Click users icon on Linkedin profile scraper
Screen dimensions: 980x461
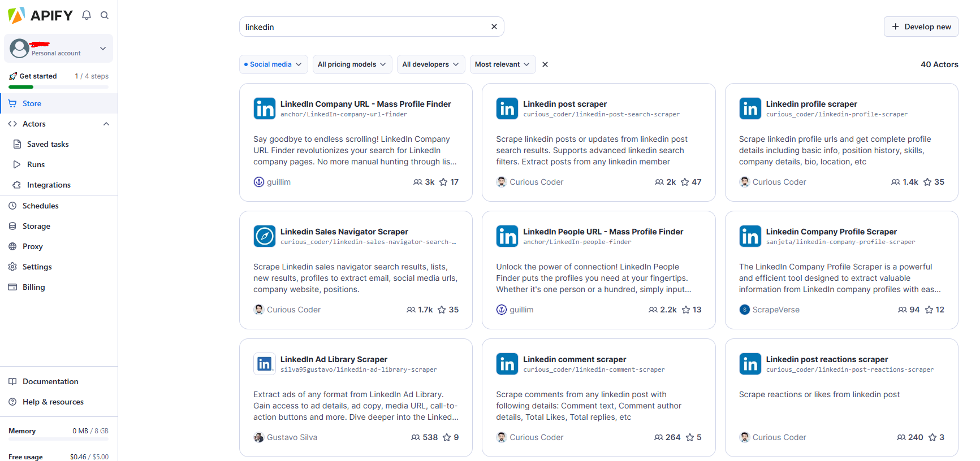[x=896, y=182]
